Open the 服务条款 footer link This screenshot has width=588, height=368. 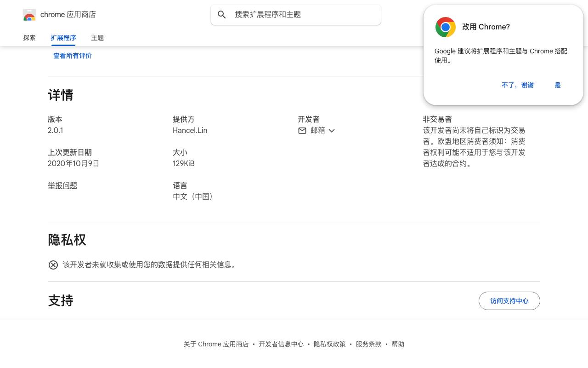coord(368,344)
